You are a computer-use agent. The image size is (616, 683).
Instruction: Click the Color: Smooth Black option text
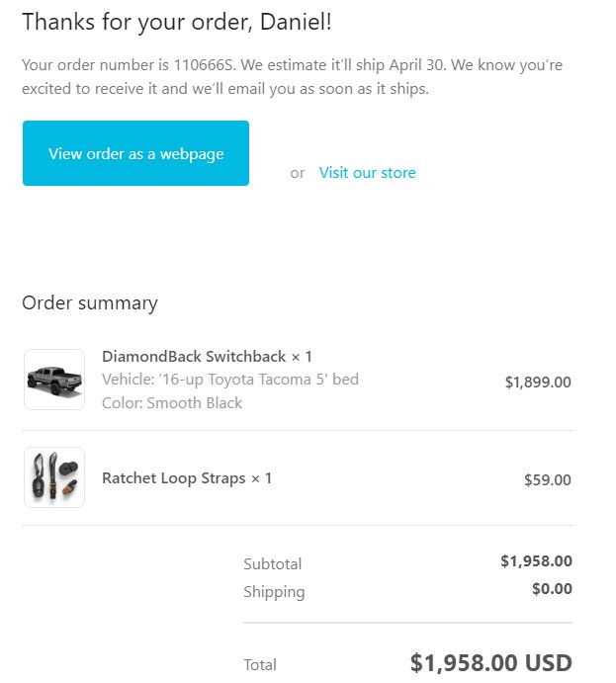click(x=172, y=403)
